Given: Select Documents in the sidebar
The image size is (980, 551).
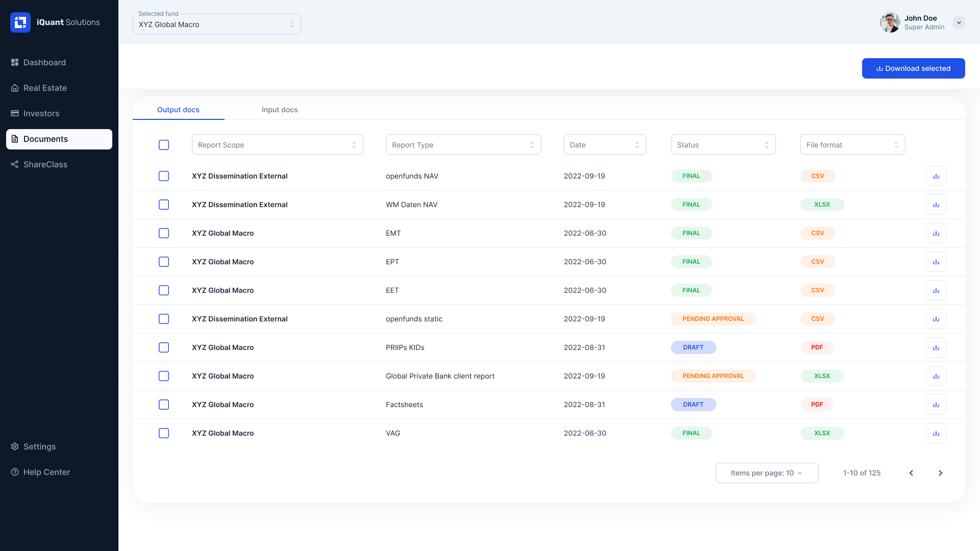Looking at the screenshot, I should click(59, 139).
